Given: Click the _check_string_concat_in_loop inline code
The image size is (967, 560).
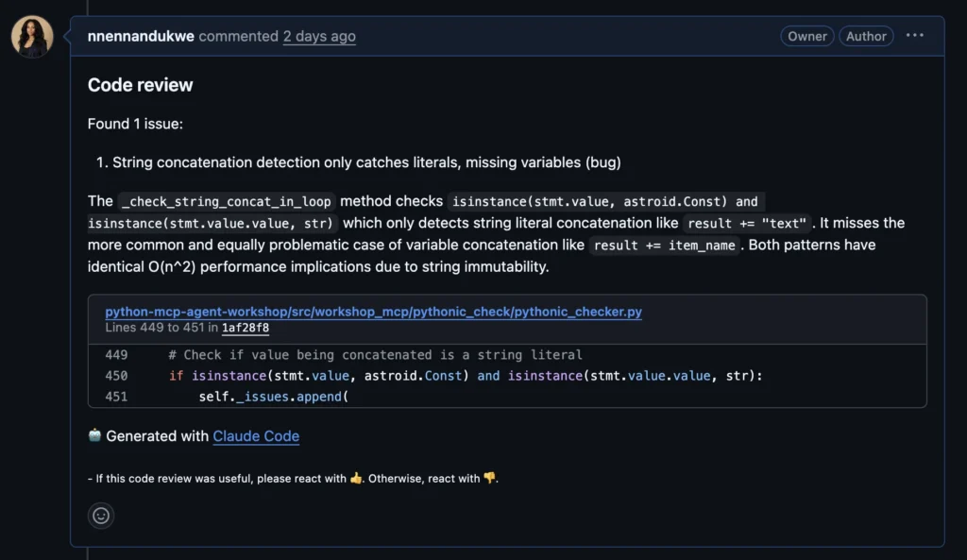Looking at the screenshot, I should point(227,201).
